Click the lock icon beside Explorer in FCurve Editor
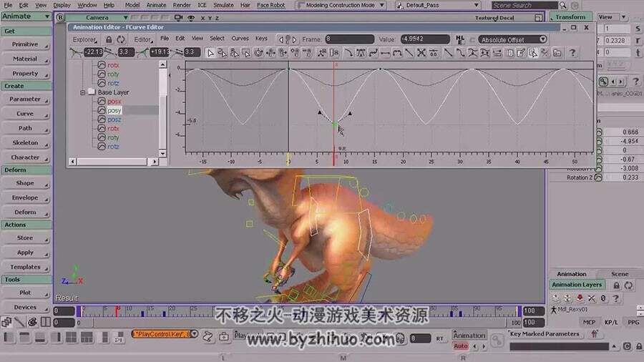Image resolution: width=644 pixels, height=362 pixels. 109,40
